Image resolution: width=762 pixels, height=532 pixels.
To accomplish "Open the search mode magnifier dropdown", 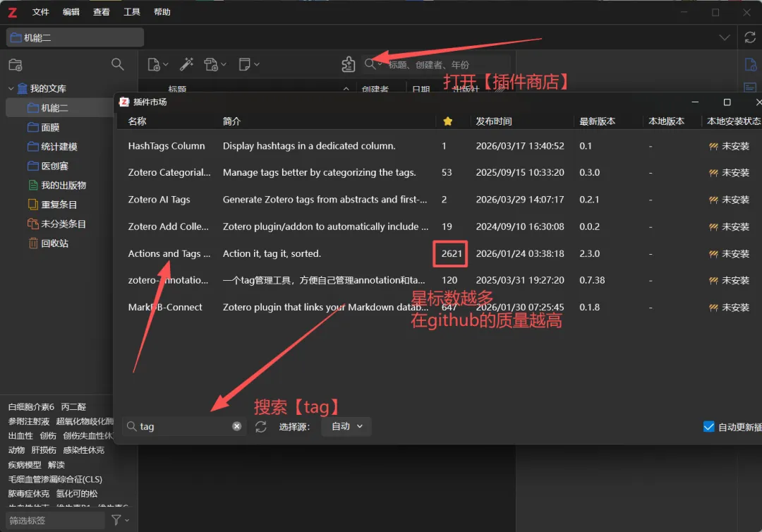I will pyautogui.click(x=373, y=64).
